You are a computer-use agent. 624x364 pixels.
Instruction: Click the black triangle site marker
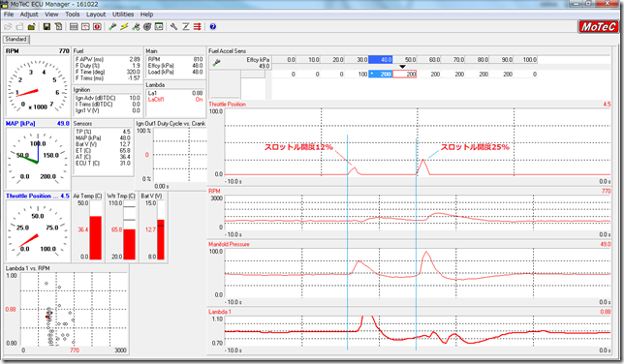(x=402, y=67)
